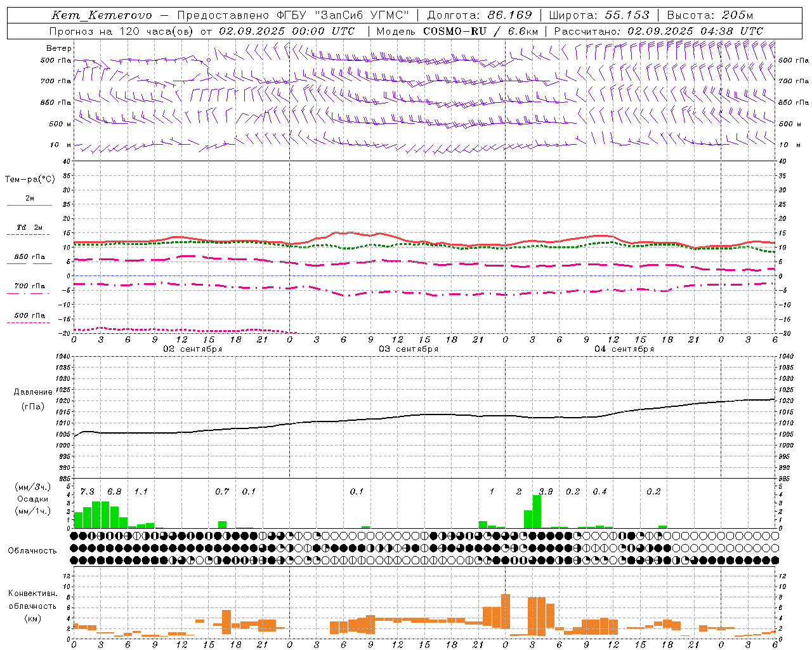Click the black pressure curve line
812x650 pixels.
[425, 415]
